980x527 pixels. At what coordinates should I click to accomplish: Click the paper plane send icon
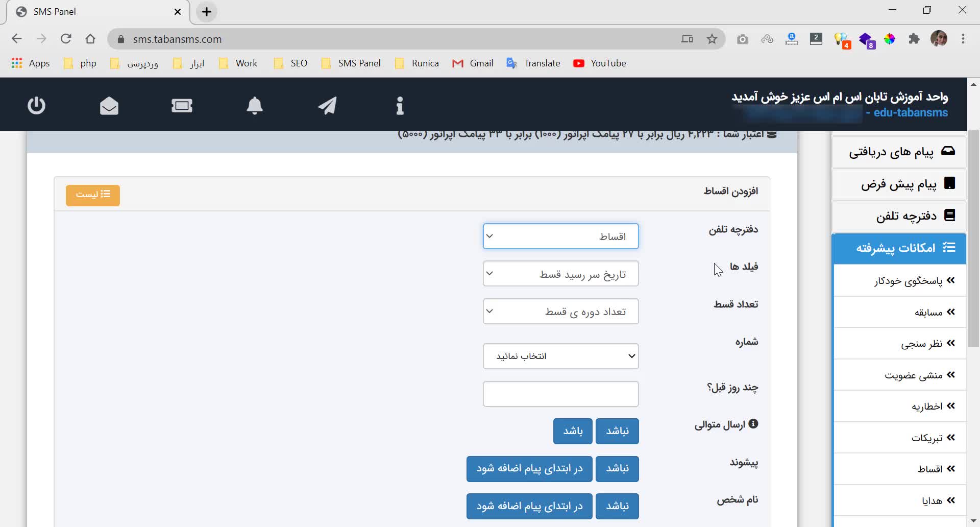point(327,106)
